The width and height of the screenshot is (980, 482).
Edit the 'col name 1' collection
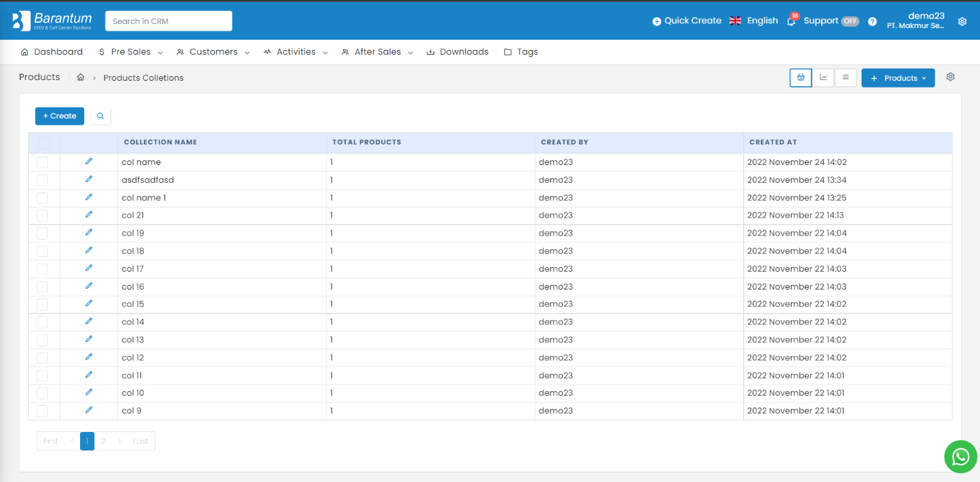[88, 197]
